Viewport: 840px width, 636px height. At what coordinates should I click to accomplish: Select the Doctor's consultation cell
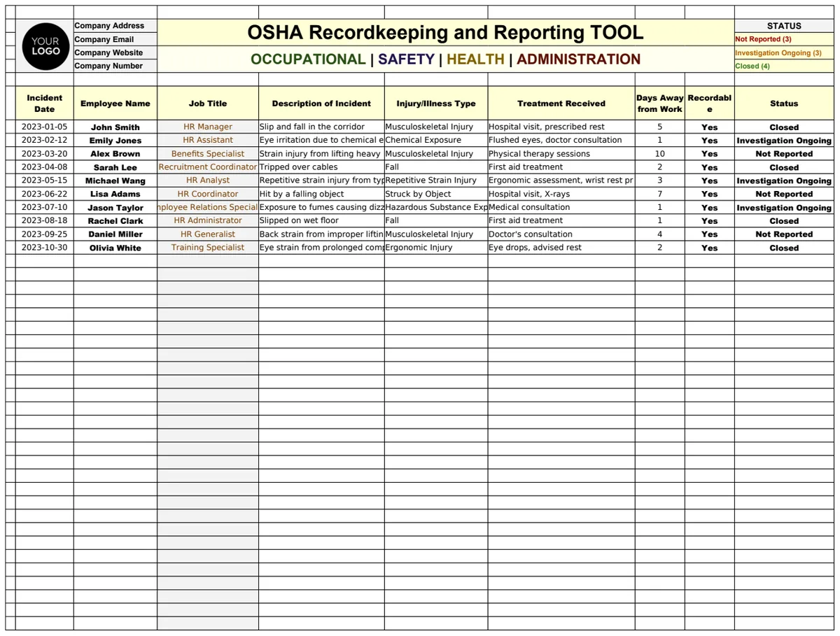tap(561, 234)
